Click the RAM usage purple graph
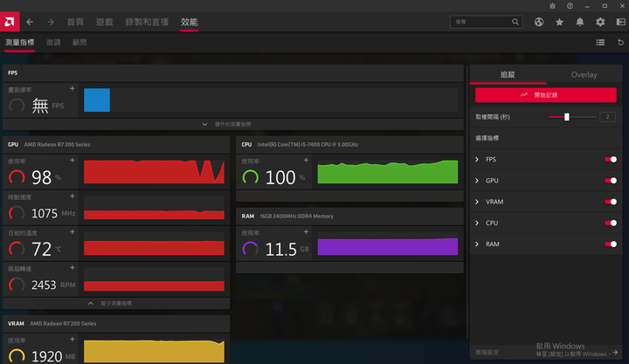Image resolution: width=629 pixels, height=364 pixels. (x=388, y=244)
